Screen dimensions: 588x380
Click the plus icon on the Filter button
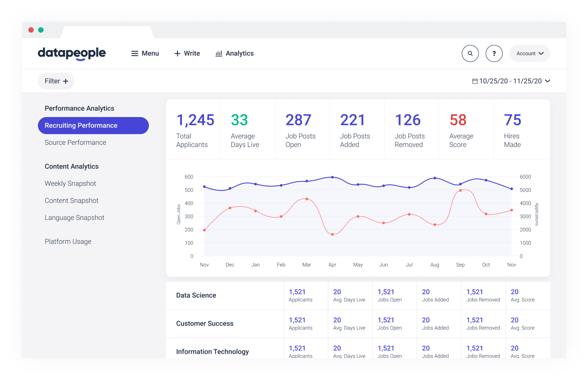[65, 81]
